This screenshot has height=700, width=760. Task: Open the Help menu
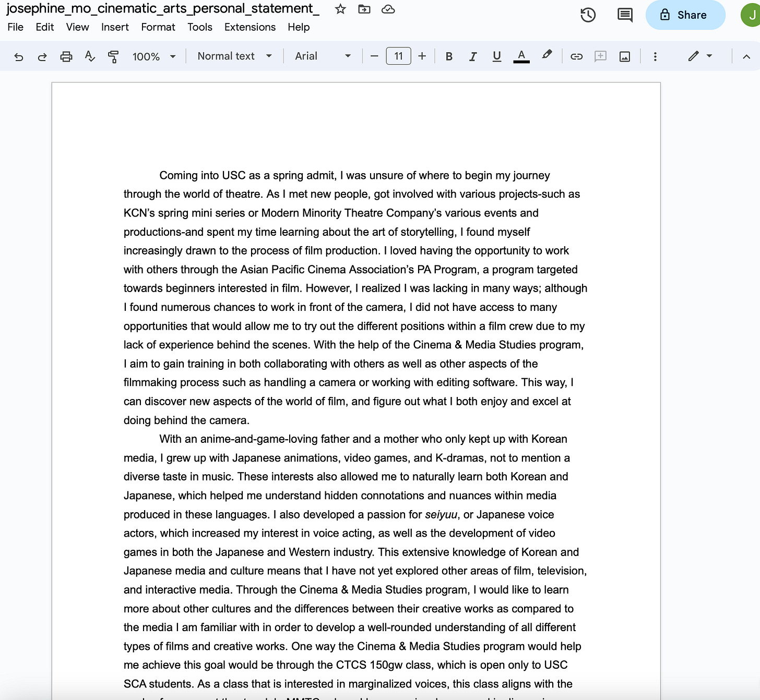pos(299,27)
